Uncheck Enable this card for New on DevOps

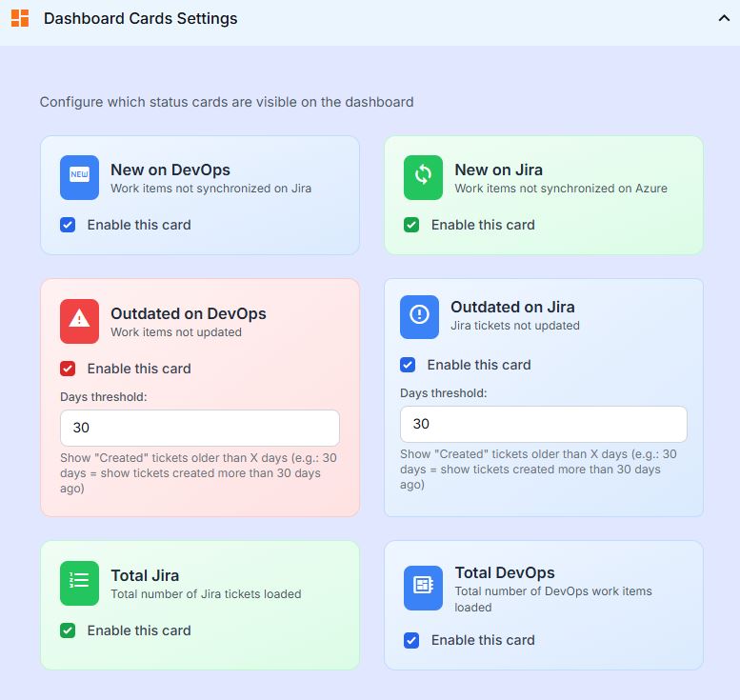click(x=68, y=225)
